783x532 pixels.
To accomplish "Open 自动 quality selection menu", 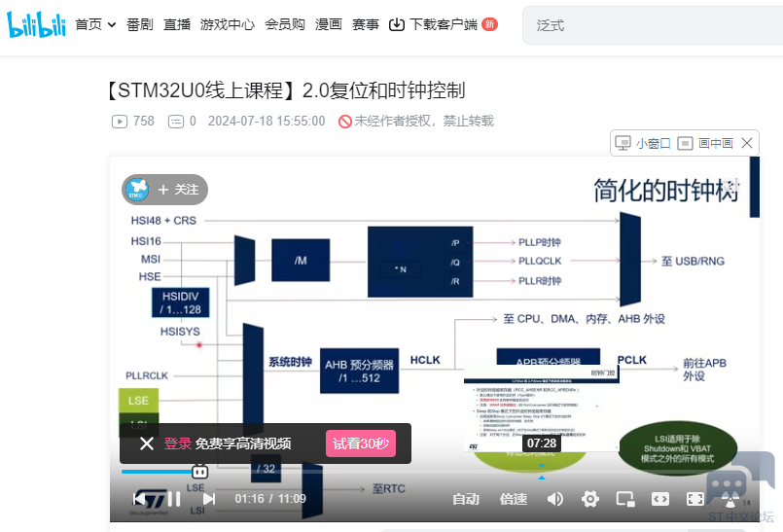I will point(466,499).
